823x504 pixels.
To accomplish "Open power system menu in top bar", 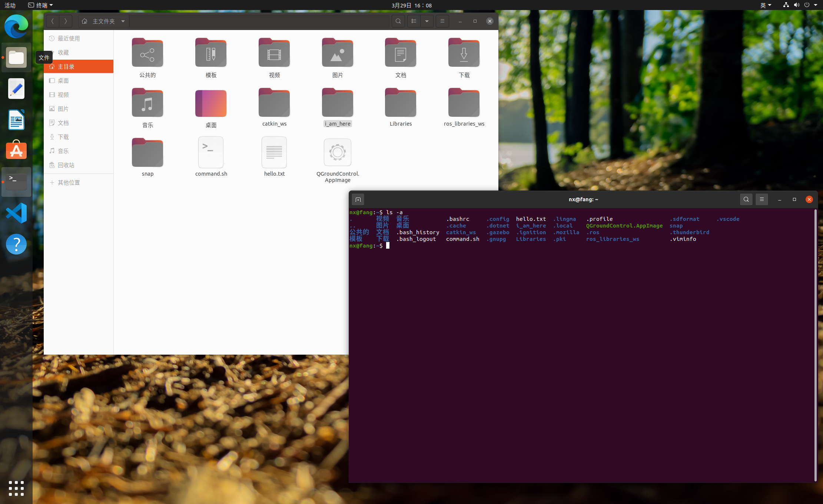I will pos(807,5).
